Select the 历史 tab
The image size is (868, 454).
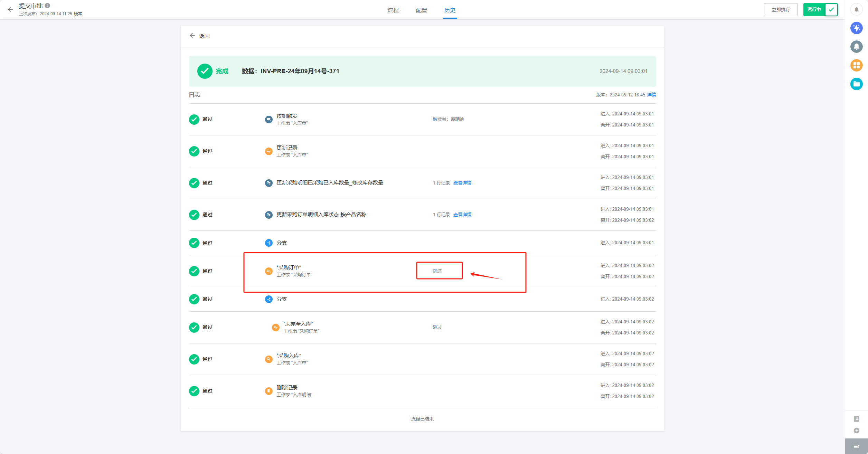pos(450,10)
